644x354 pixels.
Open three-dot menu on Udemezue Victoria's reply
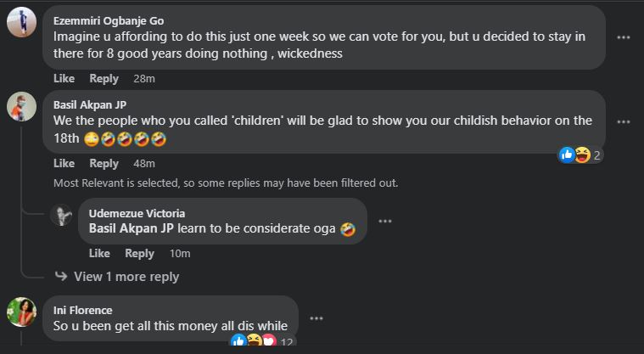[x=385, y=222]
